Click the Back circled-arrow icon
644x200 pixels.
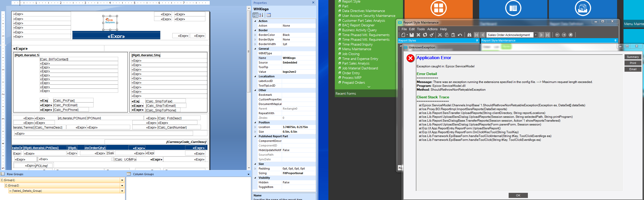click(557, 35)
